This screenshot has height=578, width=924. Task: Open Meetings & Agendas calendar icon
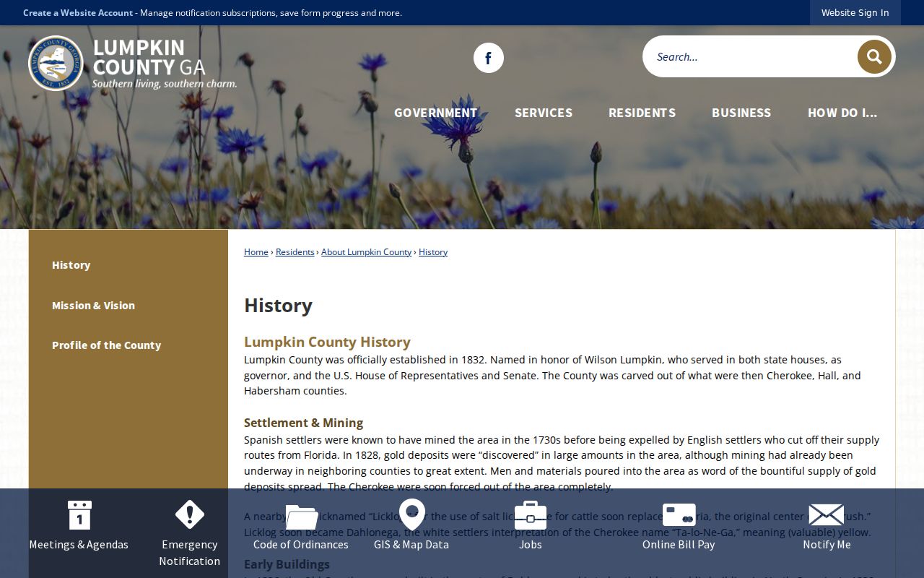point(79,515)
